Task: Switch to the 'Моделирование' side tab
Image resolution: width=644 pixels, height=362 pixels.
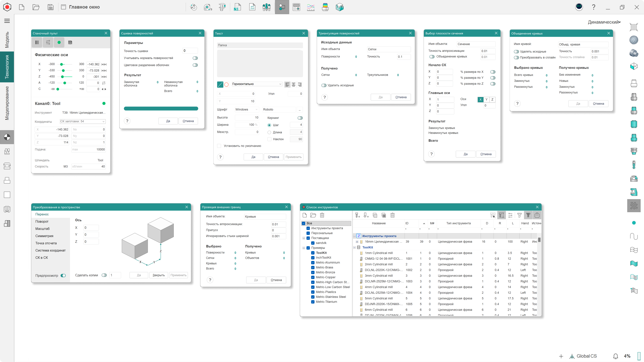Action: point(7,103)
